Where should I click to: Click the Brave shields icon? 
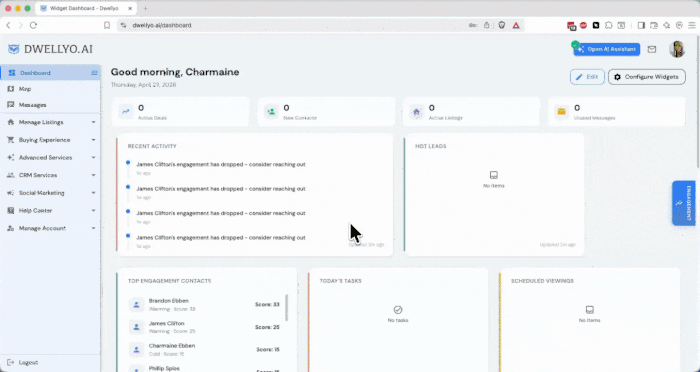(x=502, y=25)
